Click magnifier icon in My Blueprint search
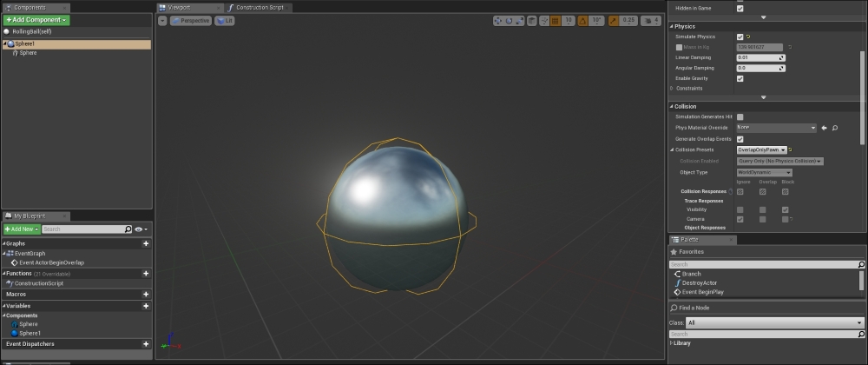This screenshot has height=365, width=868. point(128,229)
